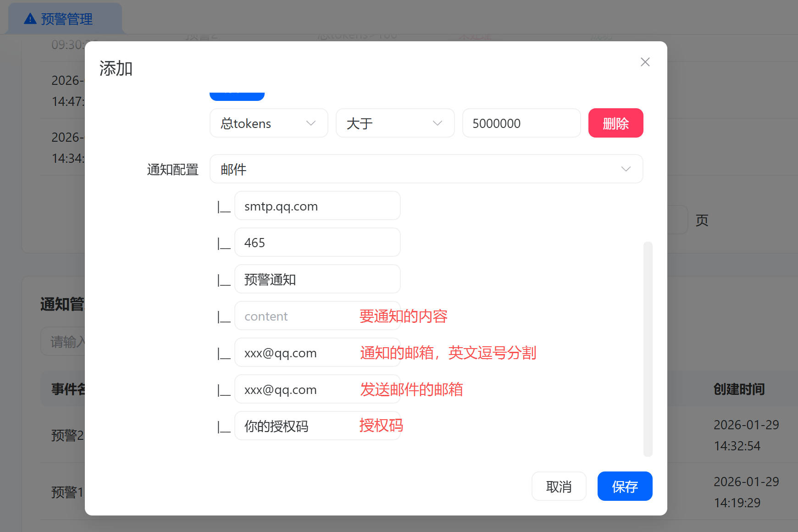Click the 你的授权码 authorization code field
798x532 pixels.
317,426
